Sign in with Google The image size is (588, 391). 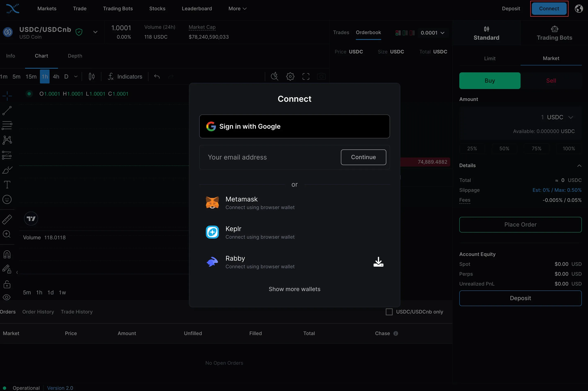click(294, 126)
